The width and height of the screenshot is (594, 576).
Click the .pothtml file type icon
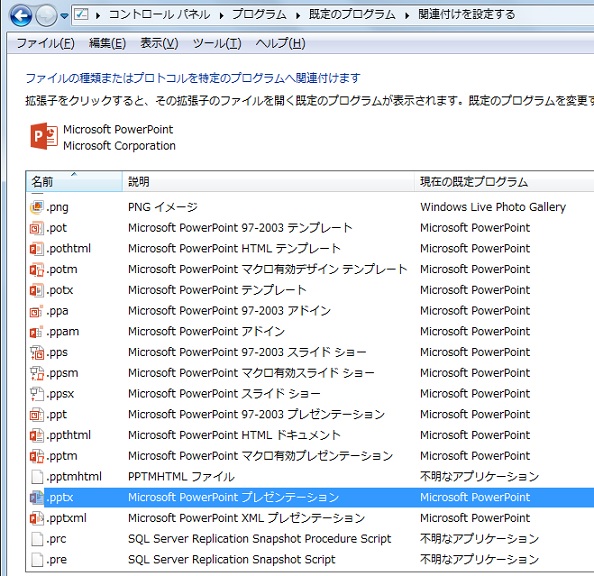tap(37, 249)
